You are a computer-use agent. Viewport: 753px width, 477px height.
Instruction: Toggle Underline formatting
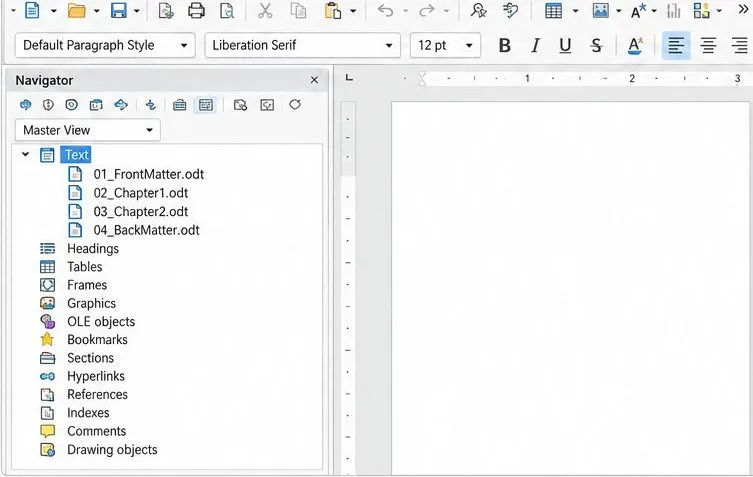pyautogui.click(x=565, y=46)
